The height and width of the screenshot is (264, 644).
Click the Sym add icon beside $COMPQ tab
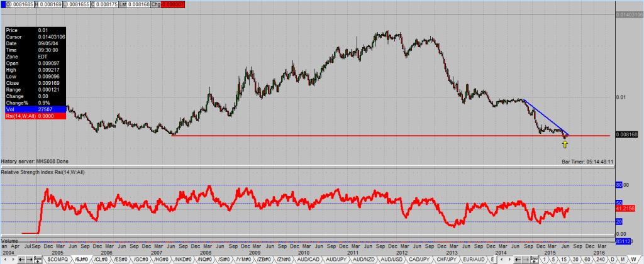(37, 260)
